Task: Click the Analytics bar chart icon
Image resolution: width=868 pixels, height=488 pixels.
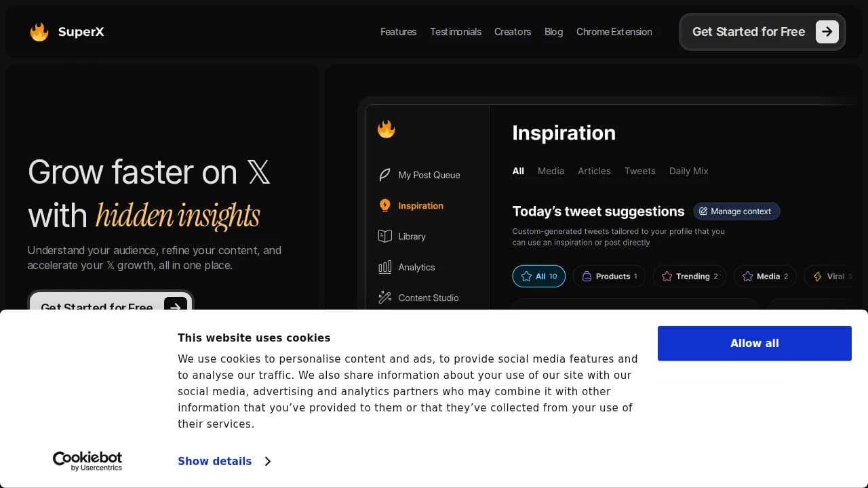Action: [385, 267]
